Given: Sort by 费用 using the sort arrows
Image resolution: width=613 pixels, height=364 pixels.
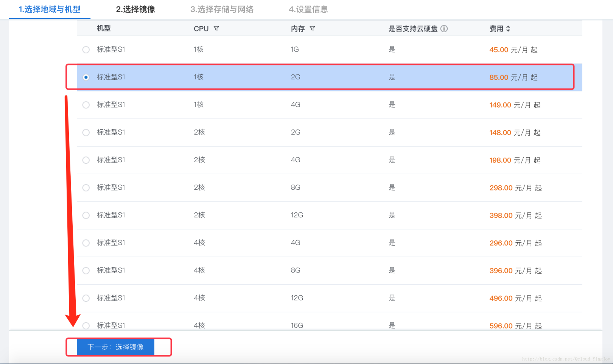Looking at the screenshot, I should click(x=508, y=29).
